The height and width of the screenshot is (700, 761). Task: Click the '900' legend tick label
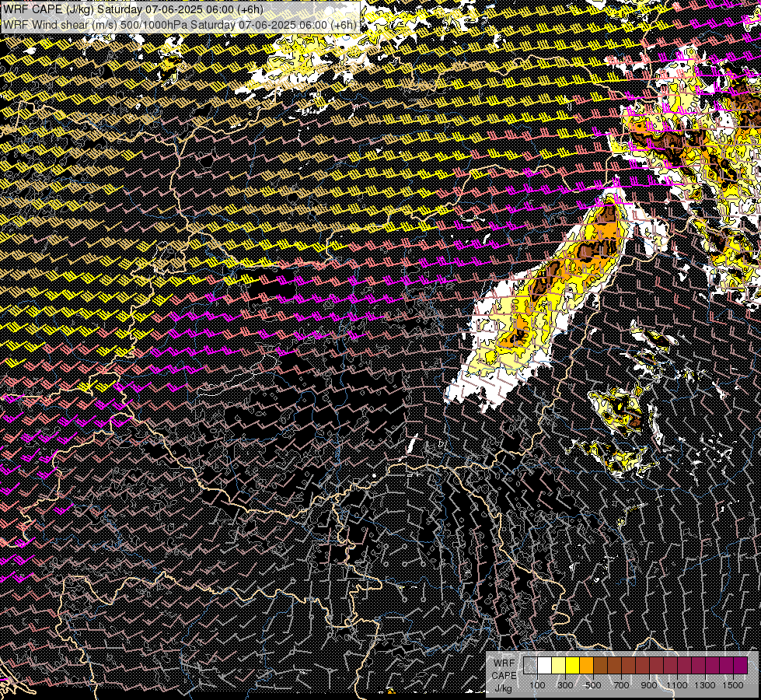click(x=649, y=685)
